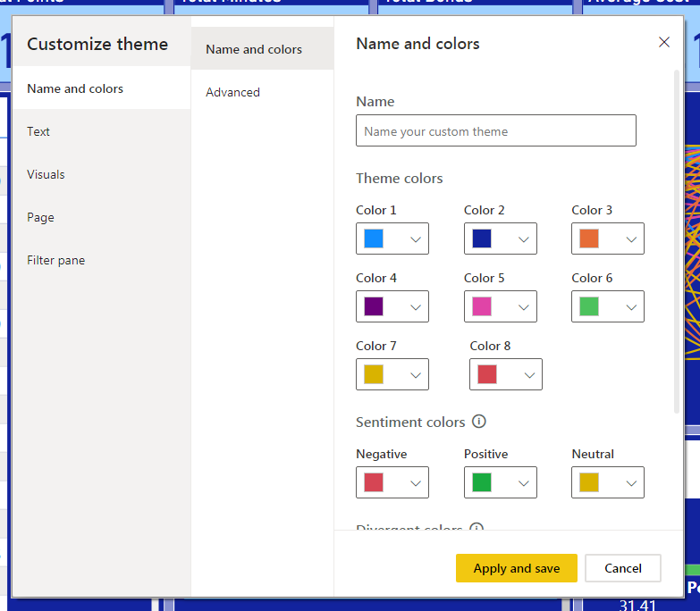This screenshot has width=700, height=611.
Task: Click the Neutral sentiment yellow swatch
Action: pyautogui.click(x=589, y=482)
